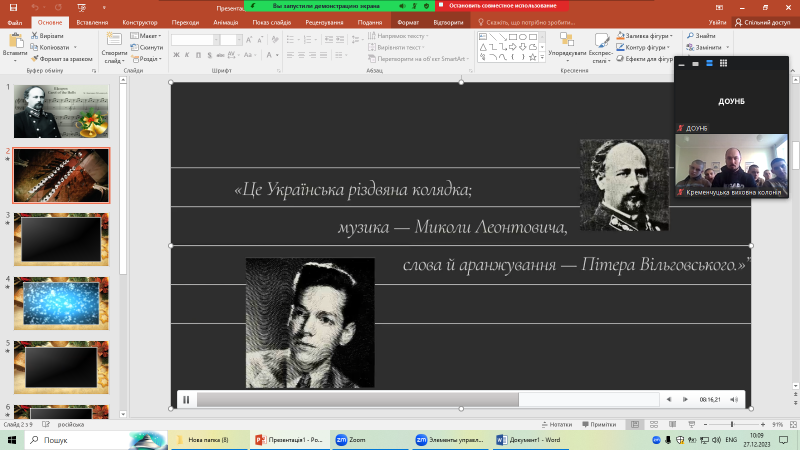Skip the video forward with the step-forward arrow
800x450 pixels.
pos(685,399)
